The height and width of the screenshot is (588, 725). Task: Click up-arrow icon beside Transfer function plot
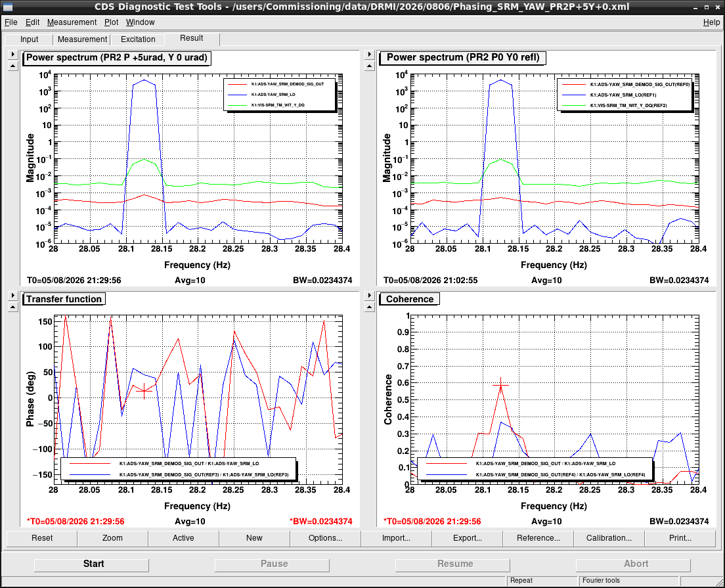coord(12,307)
